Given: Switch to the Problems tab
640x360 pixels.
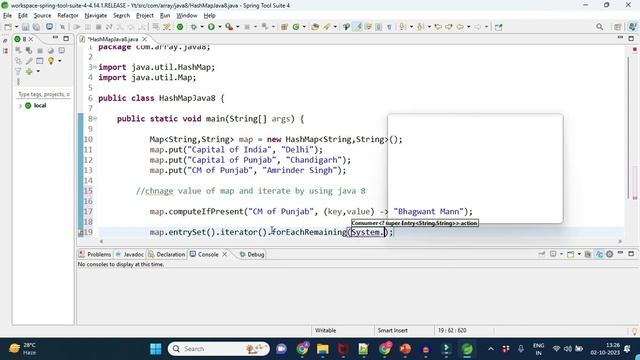Looking at the screenshot, I should click(95, 254).
